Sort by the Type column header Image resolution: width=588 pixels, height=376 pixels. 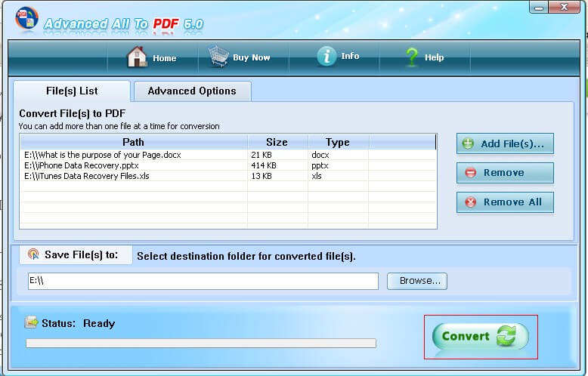338,142
